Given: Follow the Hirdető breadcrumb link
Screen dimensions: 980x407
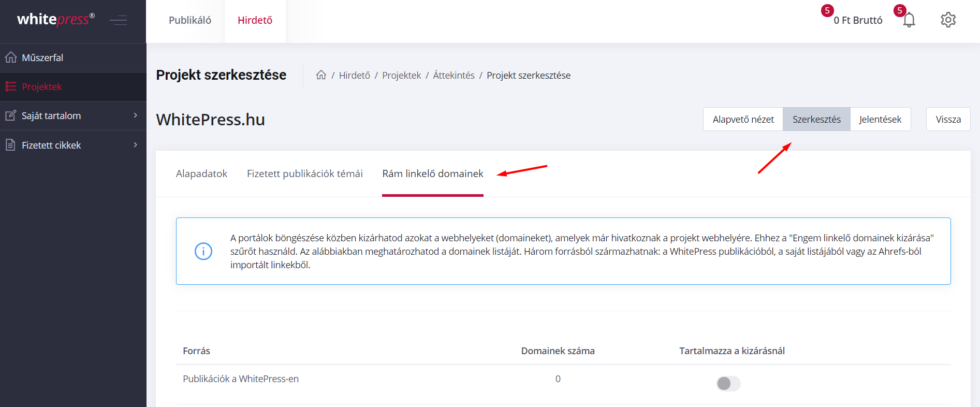Looking at the screenshot, I should [355, 75].
